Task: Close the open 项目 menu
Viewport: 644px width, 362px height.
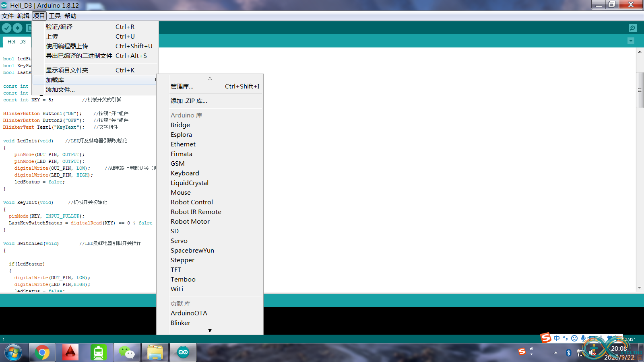Action: click(39, 16)
